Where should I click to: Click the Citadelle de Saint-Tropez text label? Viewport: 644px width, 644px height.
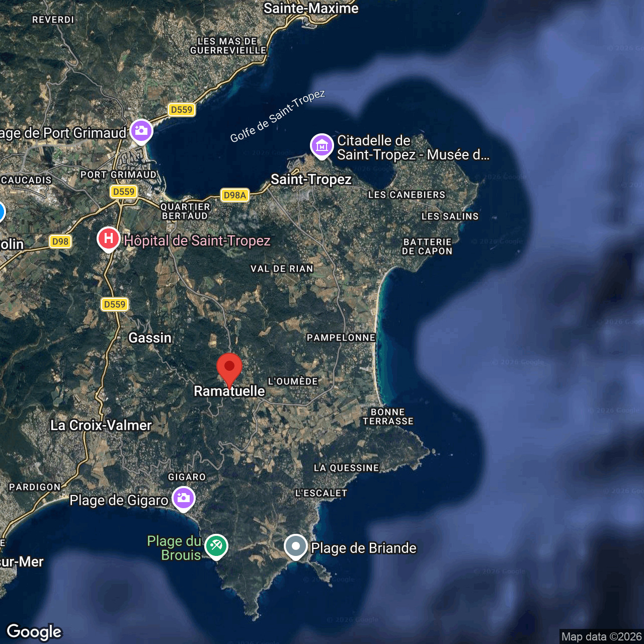[413, 147]
